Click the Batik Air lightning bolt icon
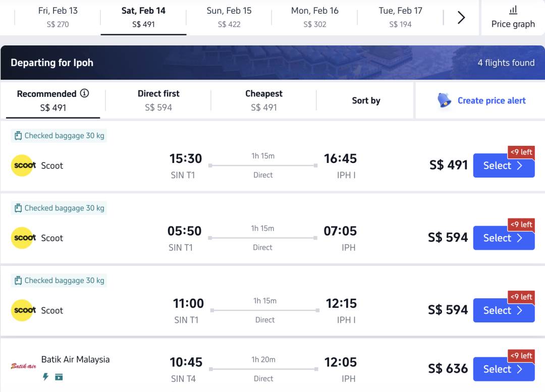 (45, 377)
